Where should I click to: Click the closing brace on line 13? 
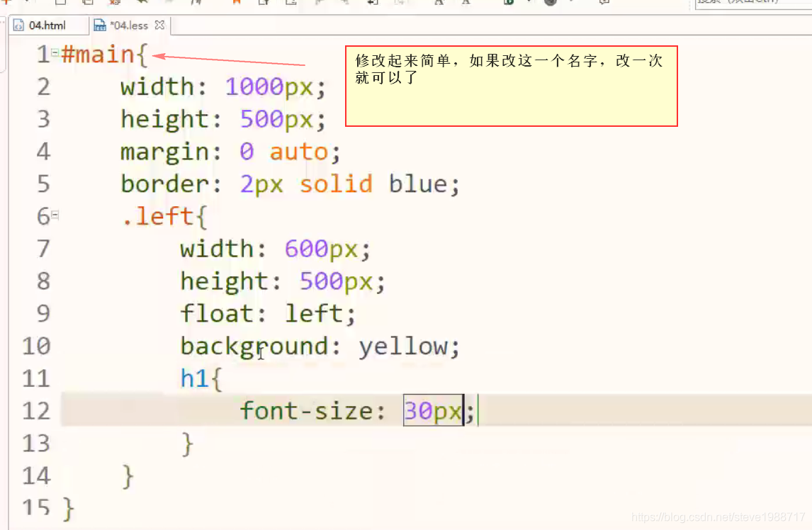[x=188, y=444]
